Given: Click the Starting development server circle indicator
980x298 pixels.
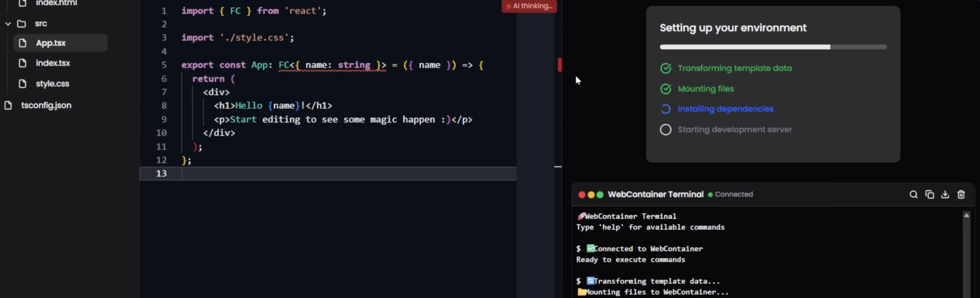Looking at the screenshot, I should point(665,129).
